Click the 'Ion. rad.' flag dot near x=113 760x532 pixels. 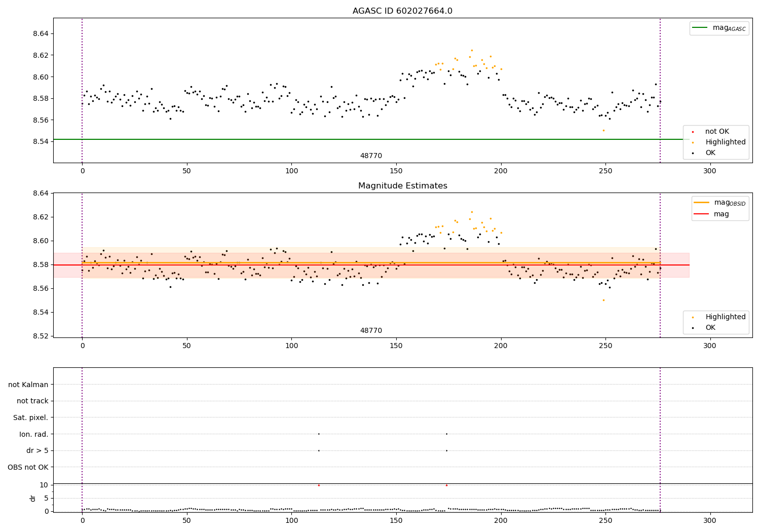click(319, 434)
